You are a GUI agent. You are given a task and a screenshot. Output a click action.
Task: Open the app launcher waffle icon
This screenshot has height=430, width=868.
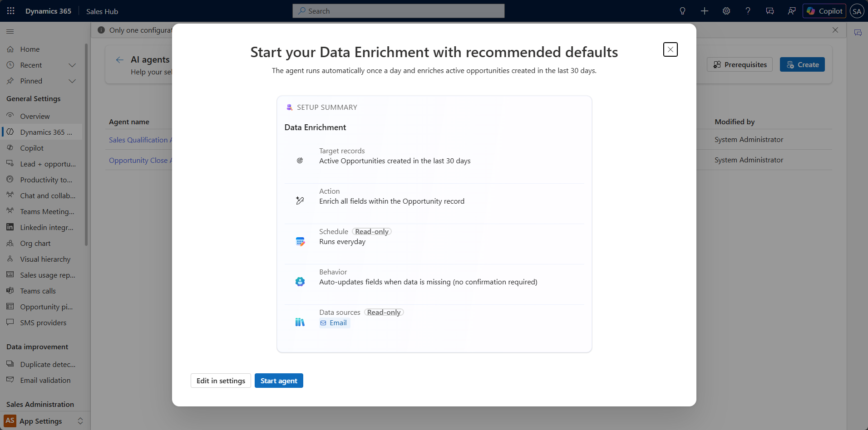11,11
